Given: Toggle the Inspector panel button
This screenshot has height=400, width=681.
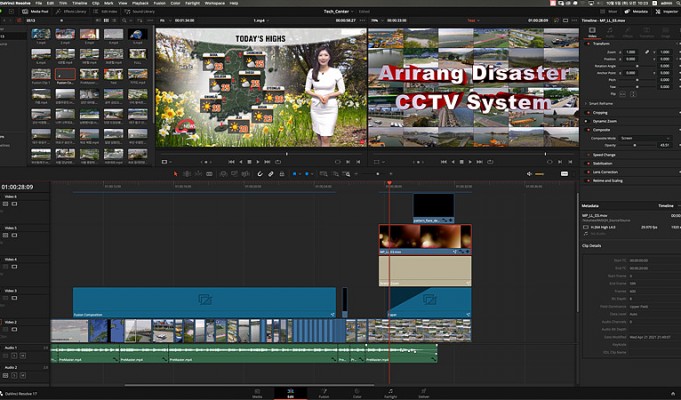Looking at the screenshot, I should (667, 11).
